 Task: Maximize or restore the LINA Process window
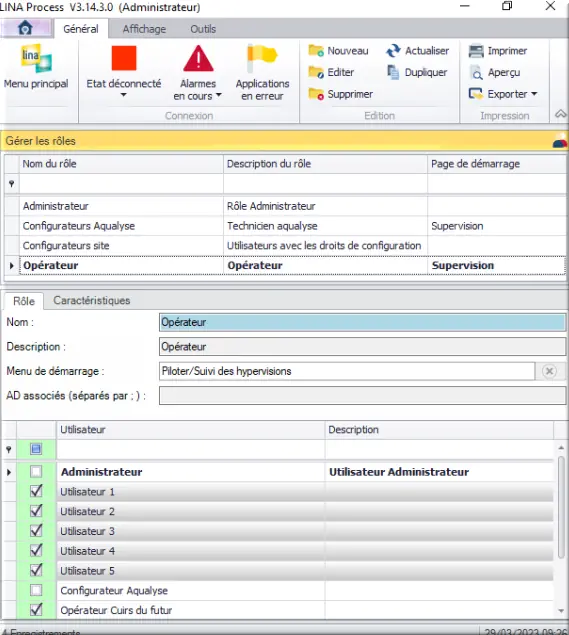point(507,6)
